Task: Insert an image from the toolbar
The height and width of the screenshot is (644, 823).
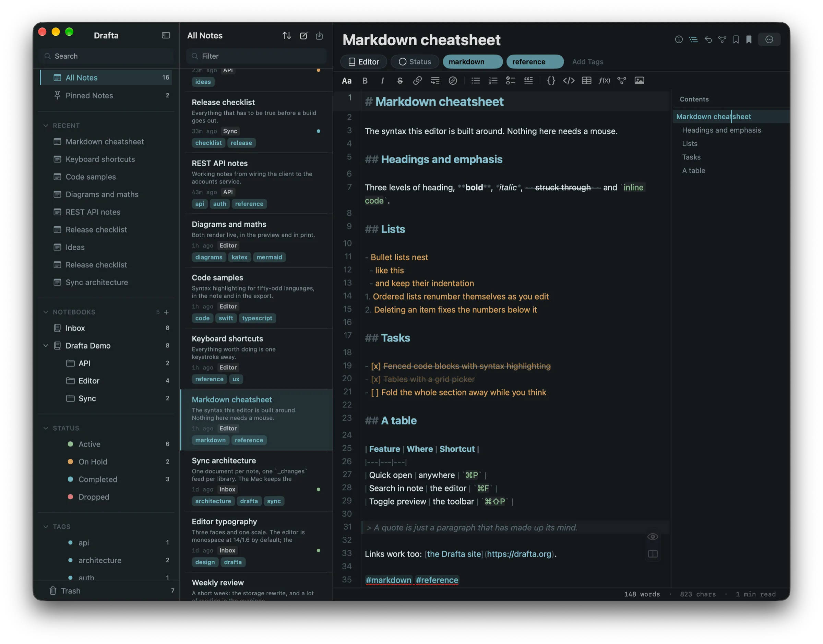Action: click(x=639, y=81)
